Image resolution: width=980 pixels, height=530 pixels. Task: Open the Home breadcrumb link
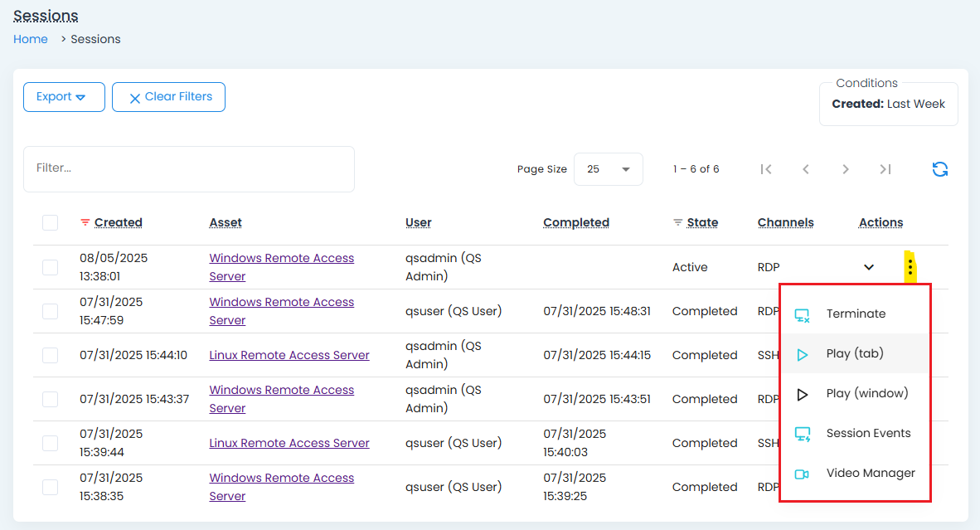pyautogui.click(x=31, y=39)
